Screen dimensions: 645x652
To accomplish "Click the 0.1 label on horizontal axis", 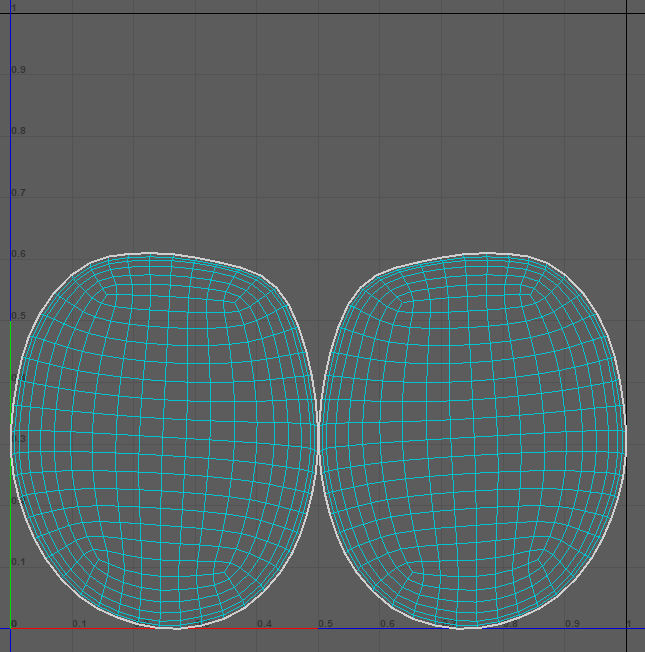I will 79,624.
